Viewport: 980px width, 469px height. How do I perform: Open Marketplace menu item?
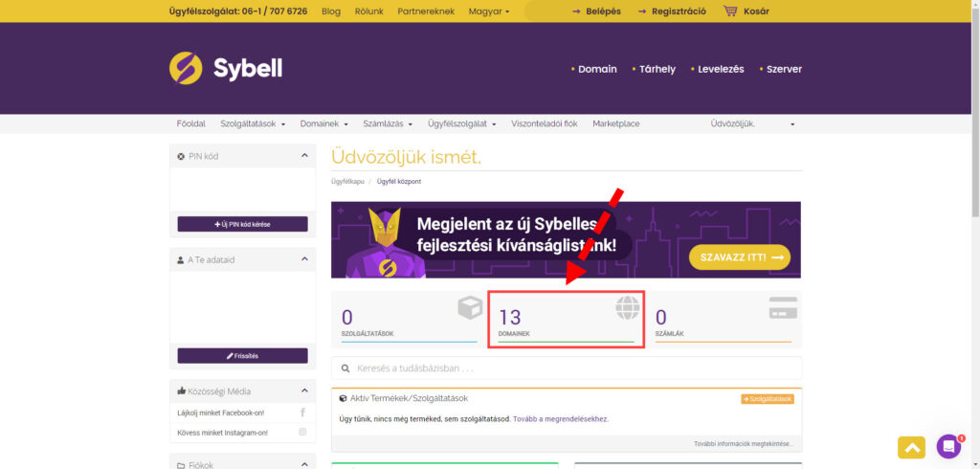[x=616, y=123]
